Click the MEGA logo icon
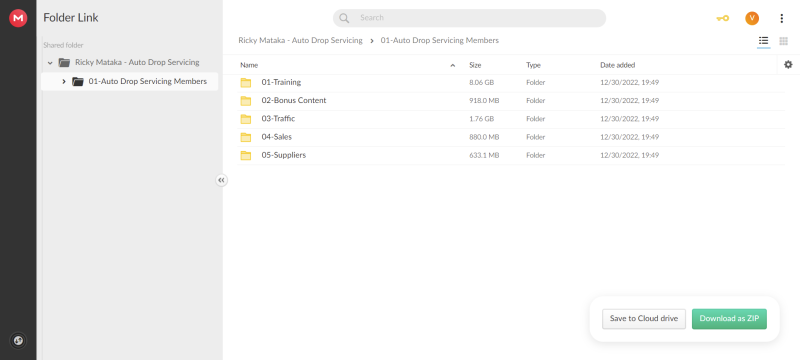 (x=18, y=18)
